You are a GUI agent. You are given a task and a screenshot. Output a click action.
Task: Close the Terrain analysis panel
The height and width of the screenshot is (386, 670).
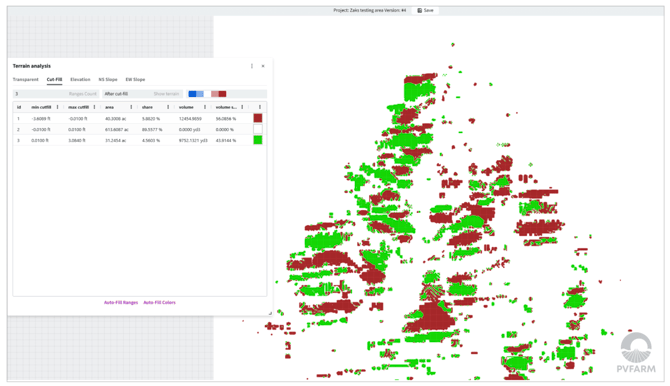pyautogui.click(x=263, y=66)
